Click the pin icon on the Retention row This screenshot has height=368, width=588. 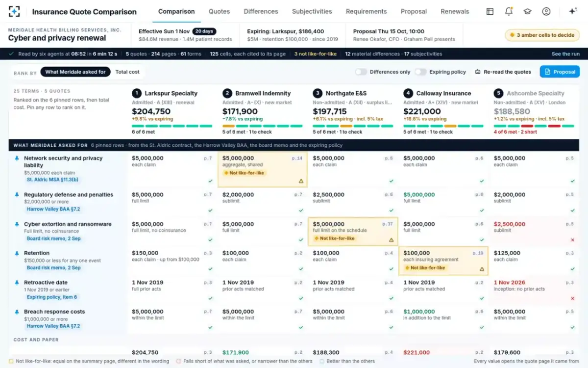pos(17,253)
